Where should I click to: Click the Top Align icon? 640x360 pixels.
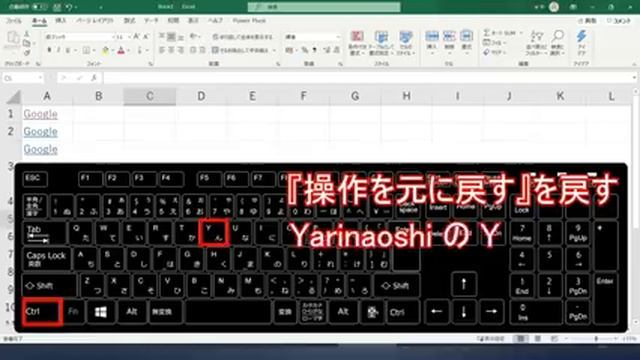[162, 37]
